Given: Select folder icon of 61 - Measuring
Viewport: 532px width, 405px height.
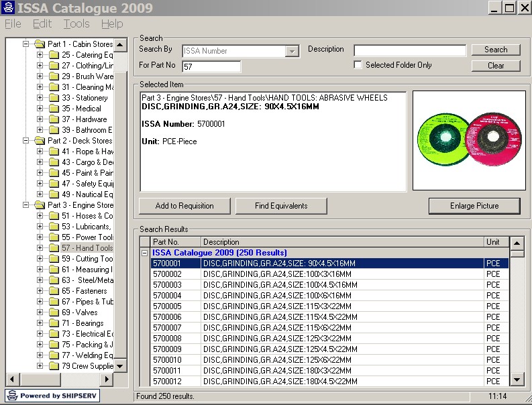Looking at the screenshot, I should click(x=54, y=270).
